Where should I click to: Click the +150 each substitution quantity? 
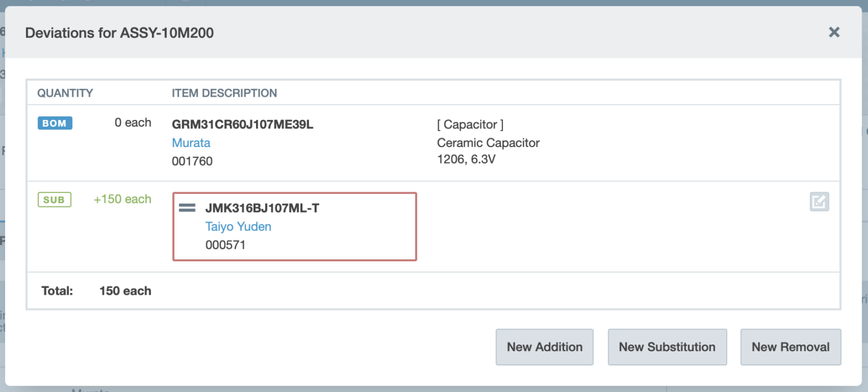123,199
